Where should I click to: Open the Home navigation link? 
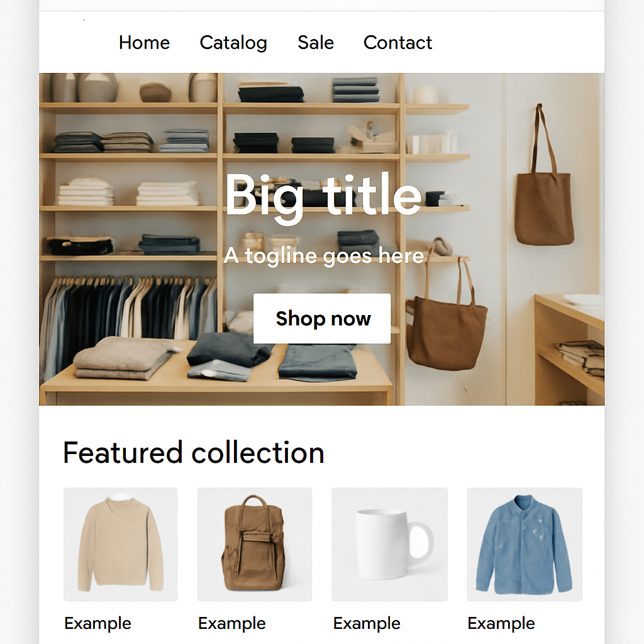[144, 43]
